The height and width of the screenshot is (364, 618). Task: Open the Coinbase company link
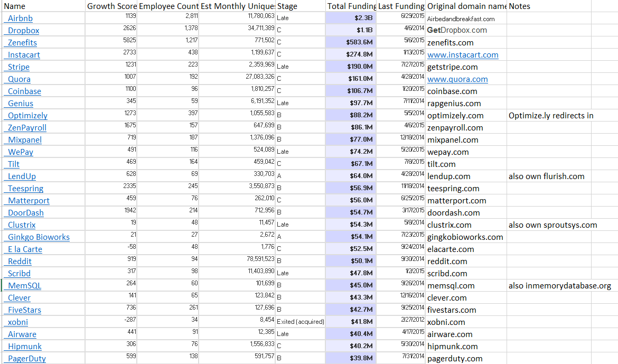coord(24,91)
